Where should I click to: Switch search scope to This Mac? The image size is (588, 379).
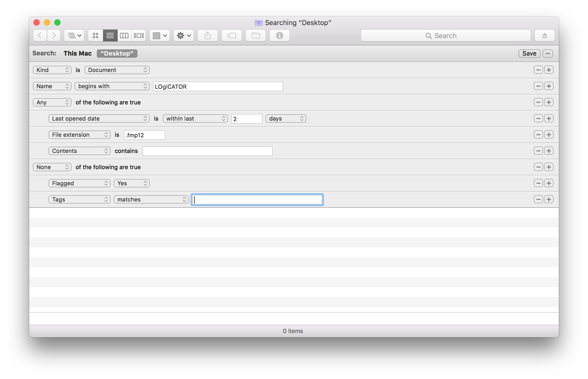click(78, 53)
